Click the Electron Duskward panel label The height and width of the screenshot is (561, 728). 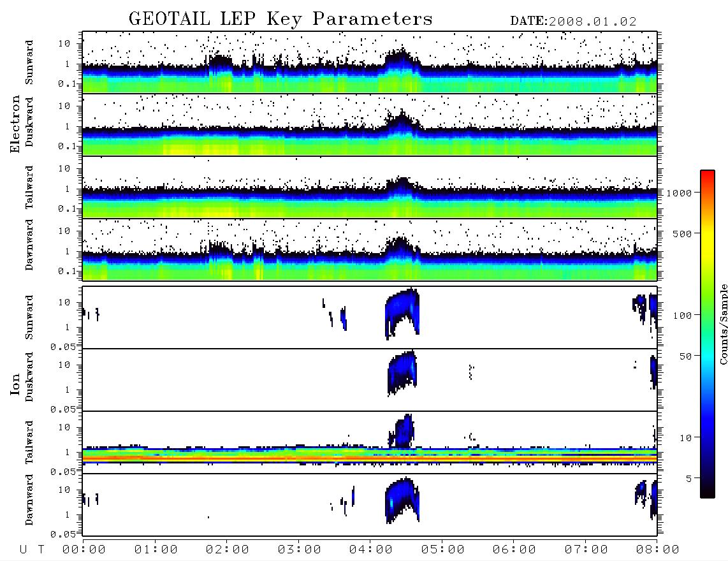click(29, 122)
